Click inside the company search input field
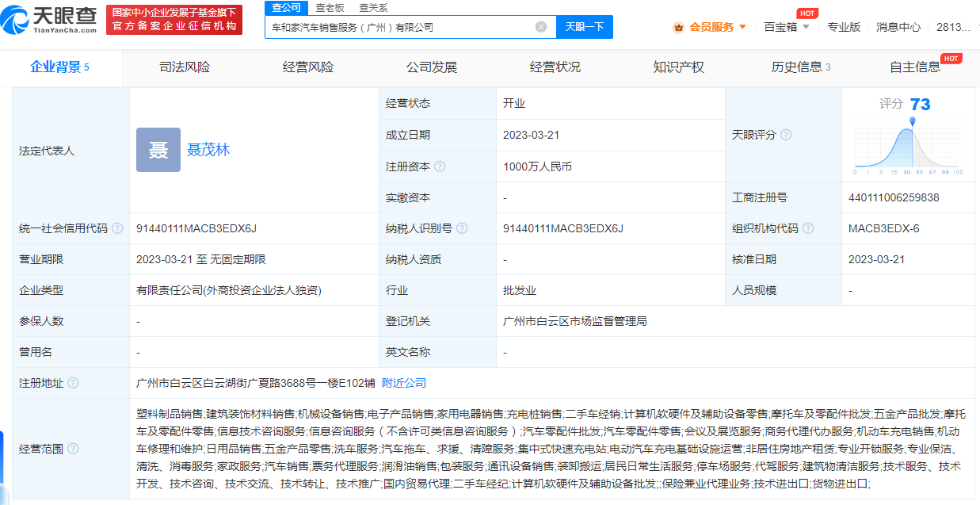 (x=380, y=26)
